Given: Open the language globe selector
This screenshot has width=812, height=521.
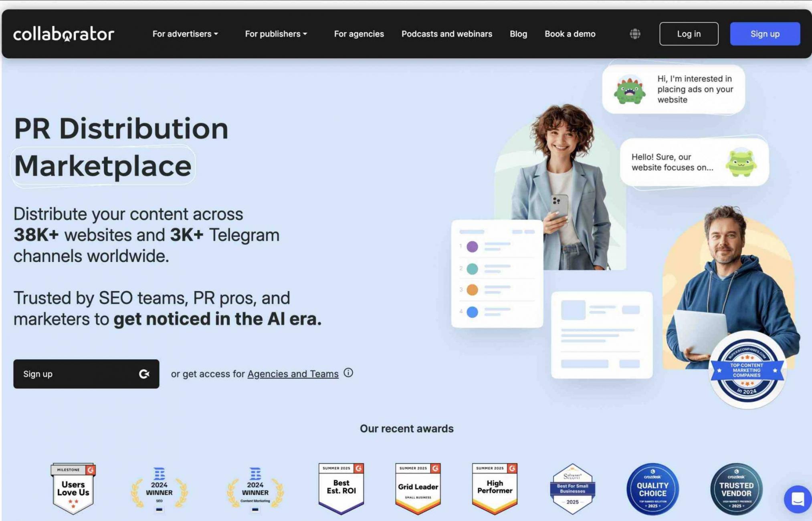Looking at the screenshot, I should coord(635,34).
